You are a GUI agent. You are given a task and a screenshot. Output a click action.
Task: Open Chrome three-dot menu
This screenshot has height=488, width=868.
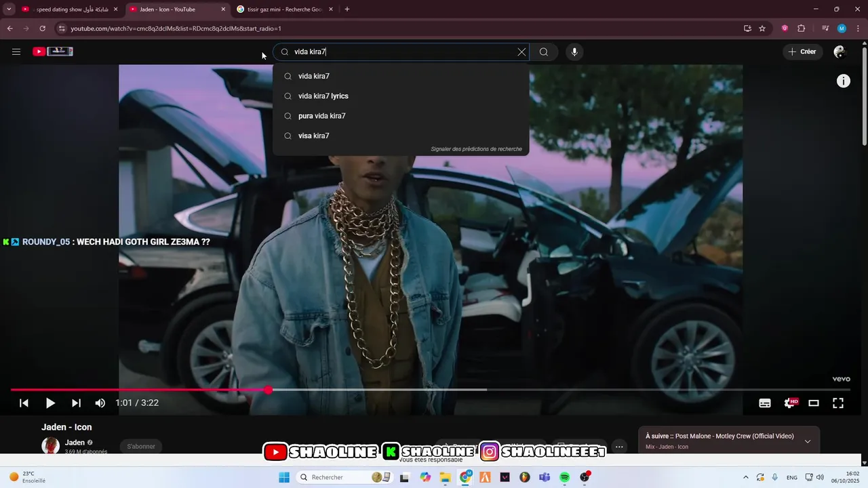point(859,28)
